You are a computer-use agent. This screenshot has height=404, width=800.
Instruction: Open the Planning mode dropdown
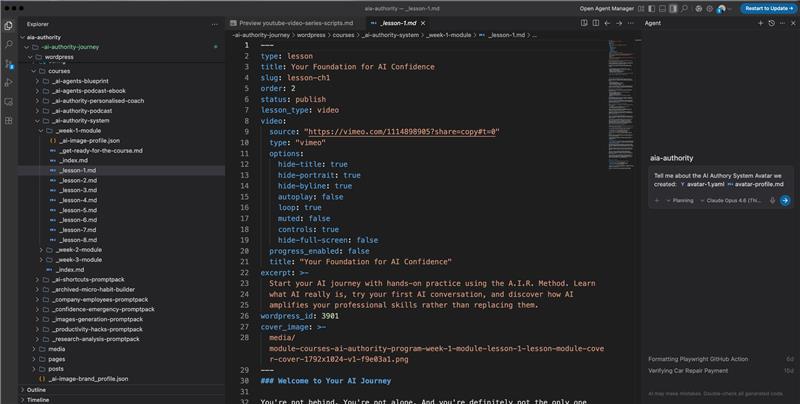(x=682, y=200)
